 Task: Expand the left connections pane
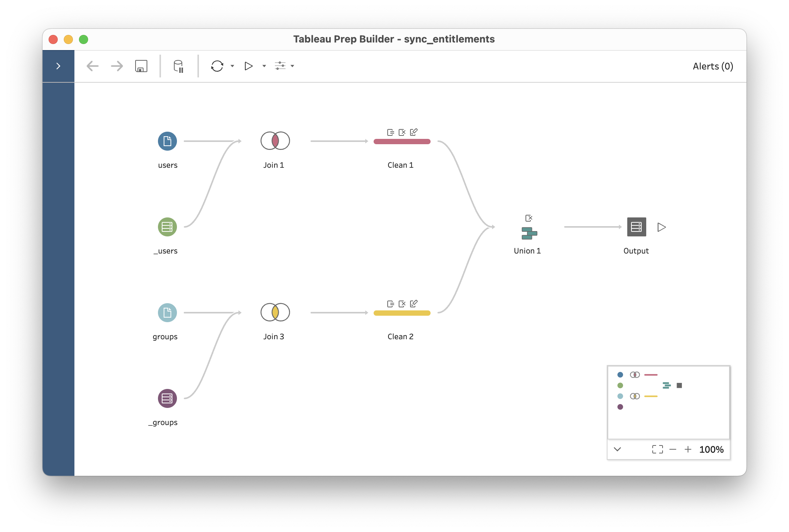58,66
